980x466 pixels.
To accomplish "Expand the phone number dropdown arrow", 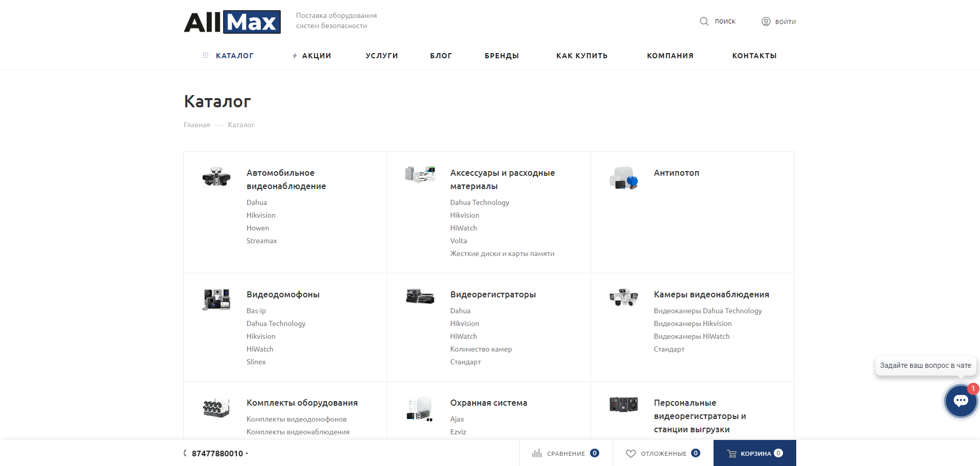I will [x=247, y=454].
